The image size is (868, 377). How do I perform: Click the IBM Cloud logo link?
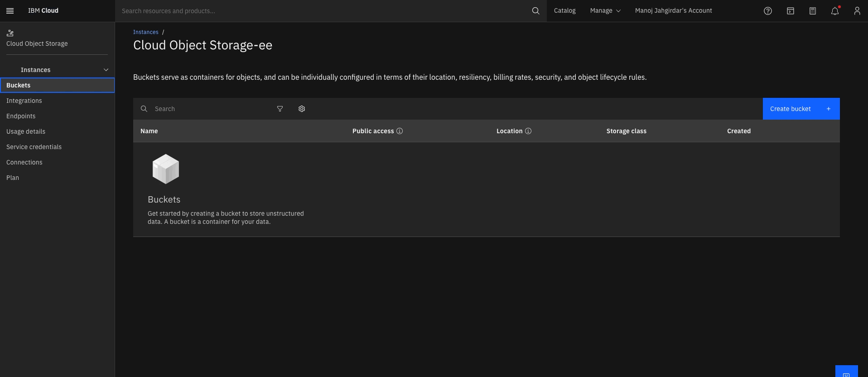43,11
